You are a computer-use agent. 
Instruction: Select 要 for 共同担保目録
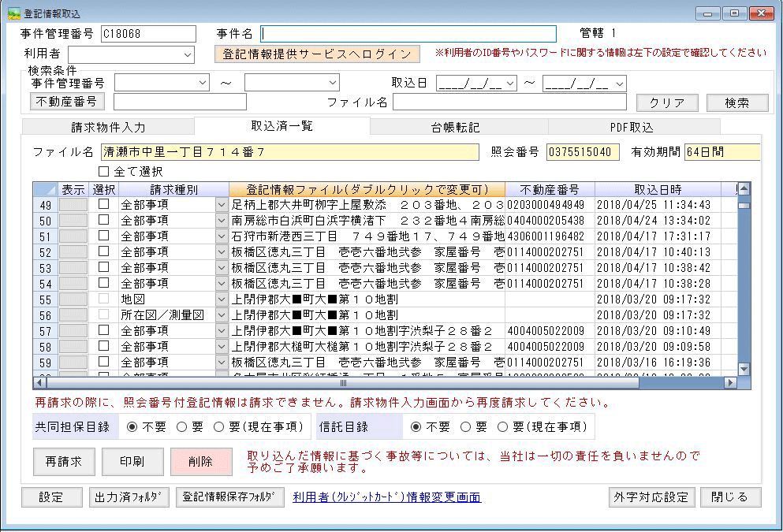pyautogui.click(x=181, y=427)
